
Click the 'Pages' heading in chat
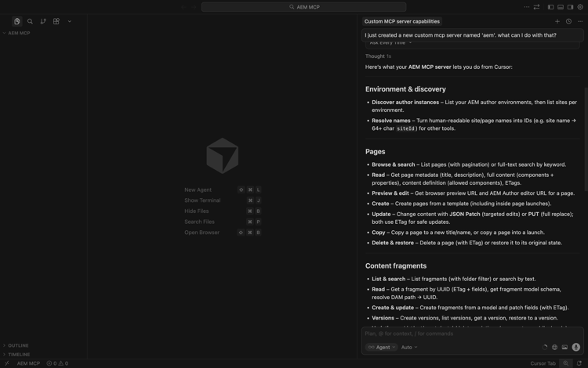point(375,152)
